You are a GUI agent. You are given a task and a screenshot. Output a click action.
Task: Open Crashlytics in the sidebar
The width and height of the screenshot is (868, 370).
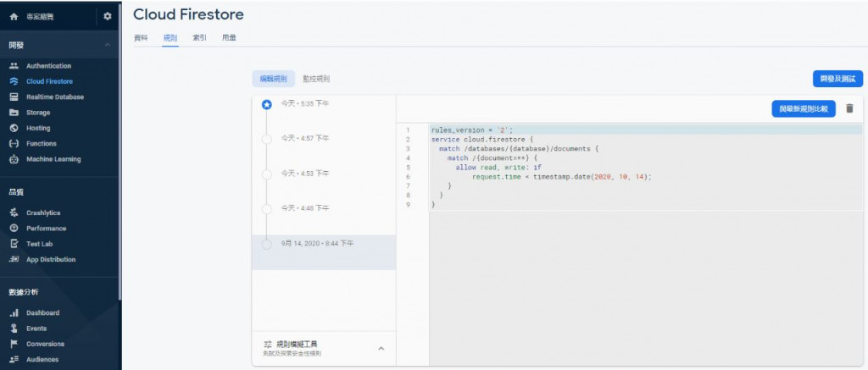(x=43, y=213)
